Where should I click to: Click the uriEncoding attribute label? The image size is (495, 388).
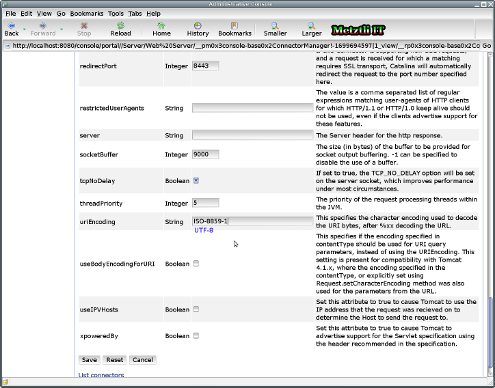pyautogui.click(x=97, y=222)
